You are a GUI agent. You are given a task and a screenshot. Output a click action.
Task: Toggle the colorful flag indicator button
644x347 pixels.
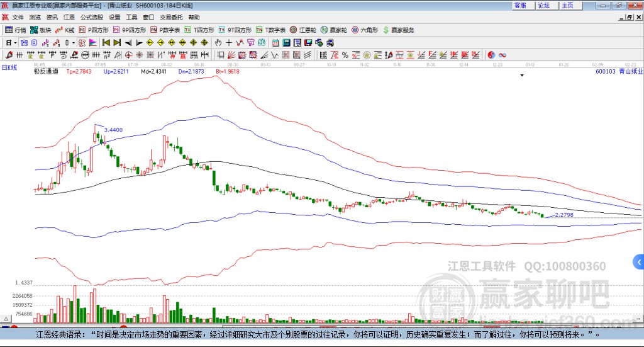(x=93, y=43)
